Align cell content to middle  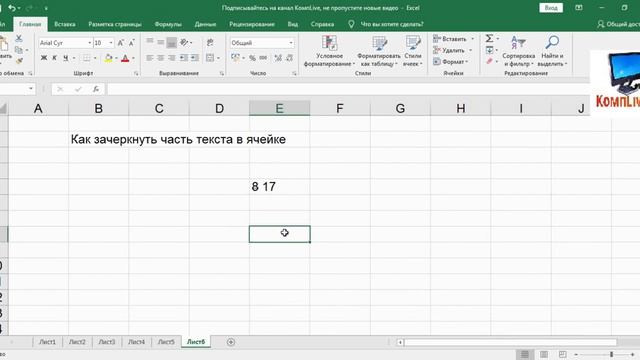[161, 42]
